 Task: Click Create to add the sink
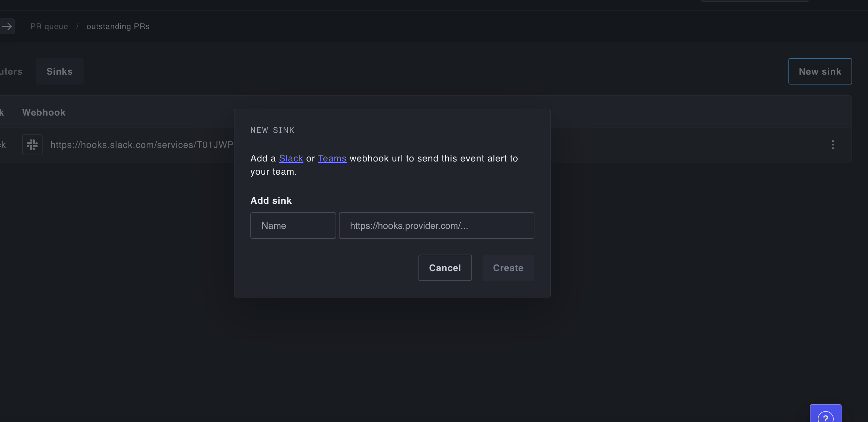(x=508, y=268)
